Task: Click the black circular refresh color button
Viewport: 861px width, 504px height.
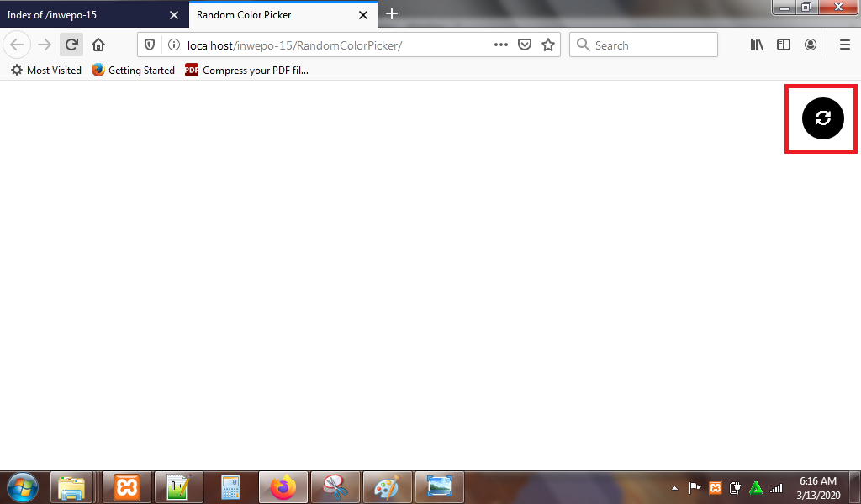Action: [822, 118]
